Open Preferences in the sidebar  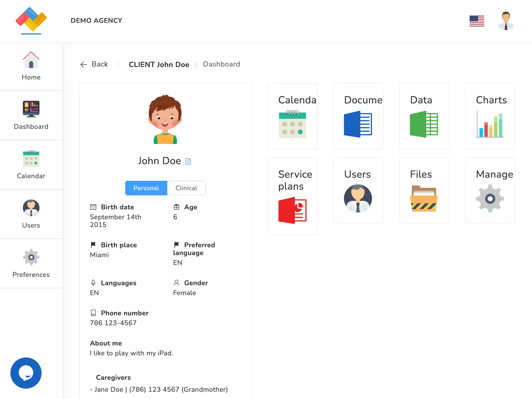click(31, 264)
